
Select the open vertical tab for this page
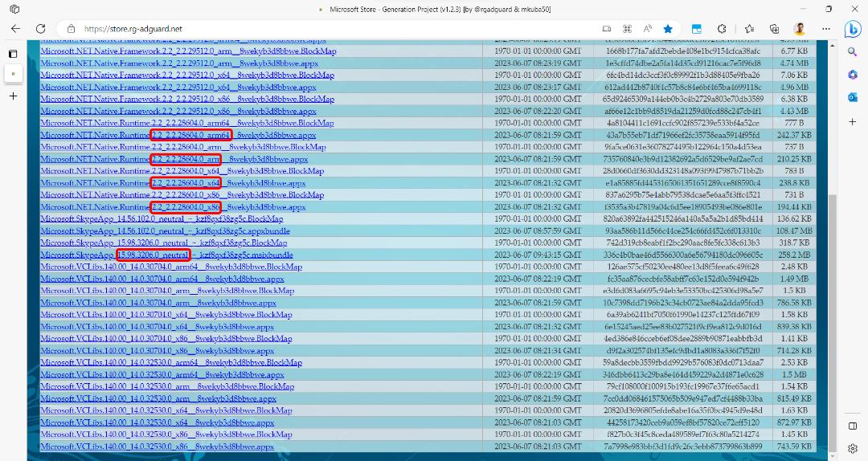14,74
